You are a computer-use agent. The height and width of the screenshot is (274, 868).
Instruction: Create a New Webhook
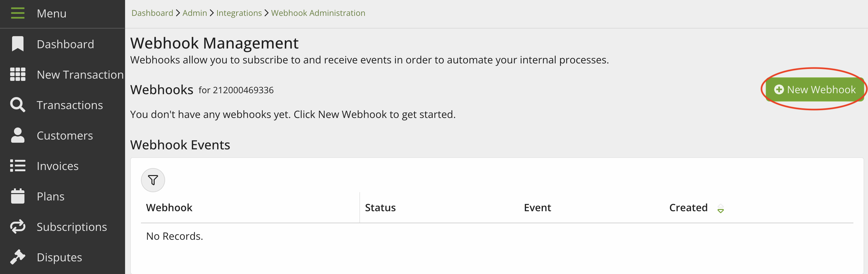(x=814, y=89)
